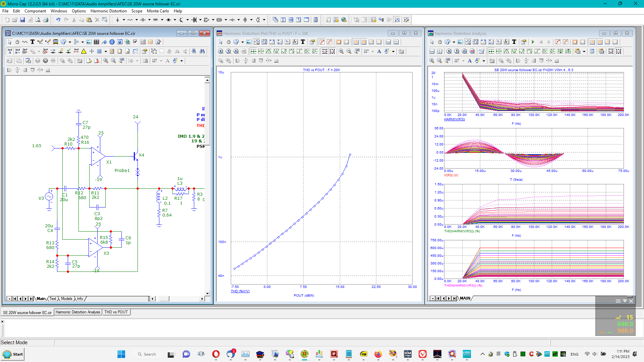The image size is (644, 362).
Task: Expand Diode component dropdown arrow
Action: (x=175, y=20)
